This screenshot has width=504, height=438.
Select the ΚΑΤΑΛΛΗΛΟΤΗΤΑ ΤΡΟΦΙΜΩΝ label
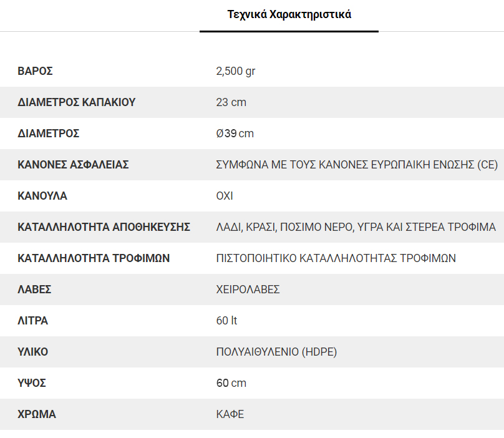pos(94,258)
